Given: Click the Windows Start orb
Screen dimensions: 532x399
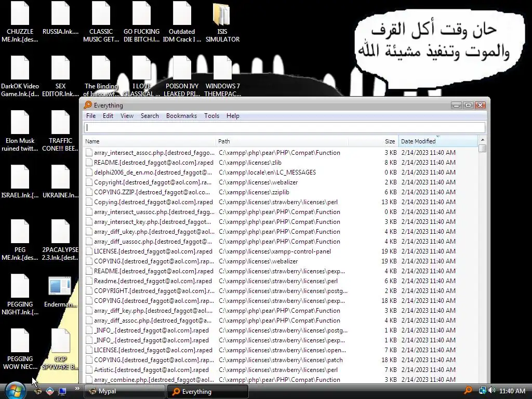Looking at the screenshot, I should point(16,391).
